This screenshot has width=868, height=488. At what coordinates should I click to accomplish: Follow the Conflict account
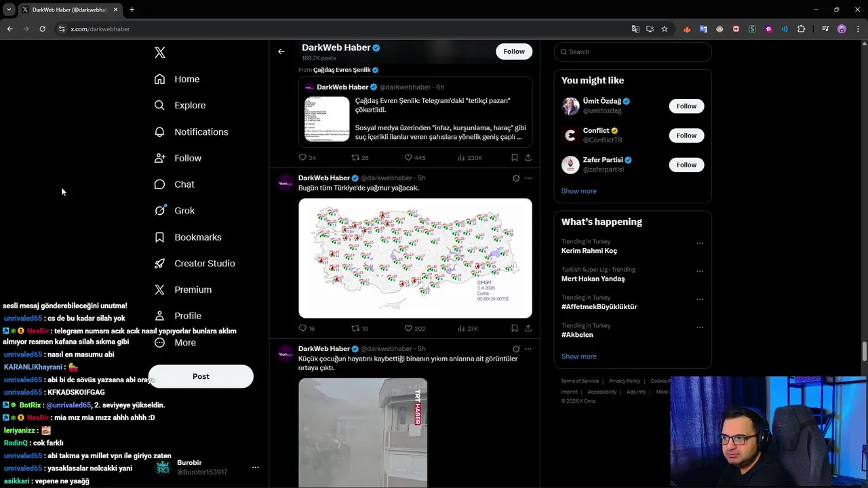coord(686,136)
